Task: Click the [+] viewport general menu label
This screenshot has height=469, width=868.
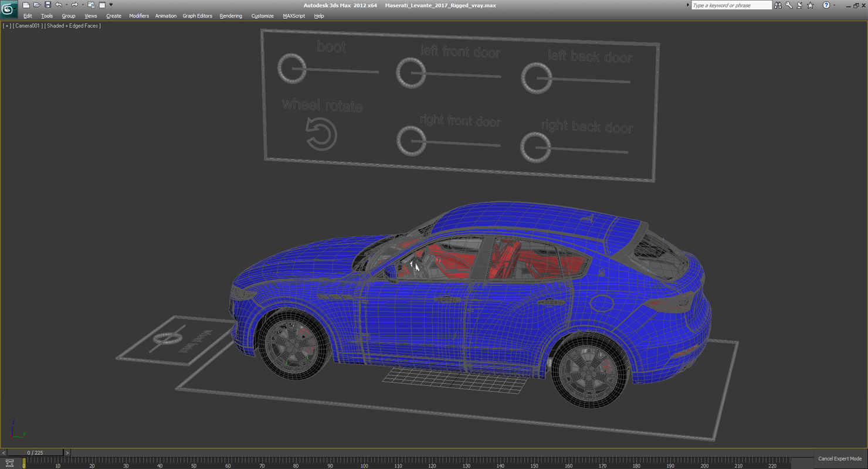Action: coord(6,26)
